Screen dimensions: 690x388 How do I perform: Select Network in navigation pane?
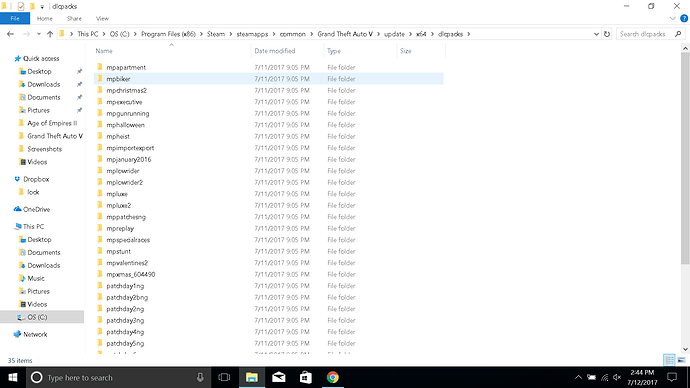pyautogui.click(x=35, y=334)
